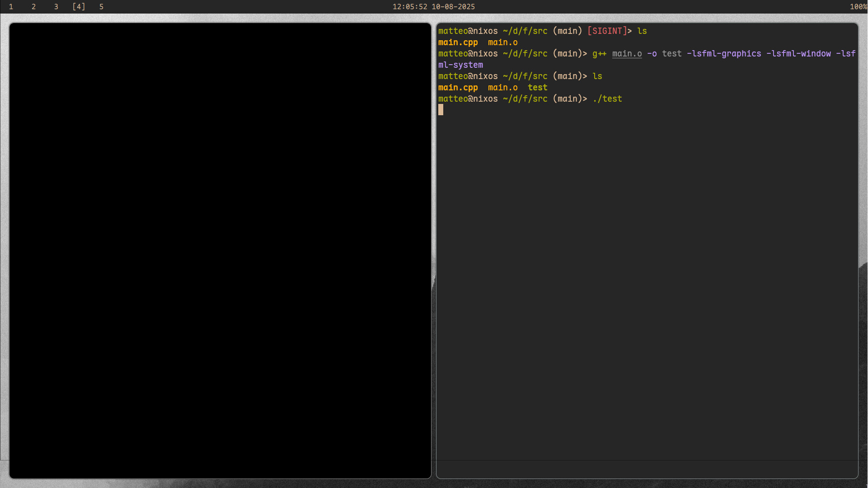Viewport: 868px width, 488px height.
Task: Switch to workspace 2 in bar
Action: coord(33,7)
